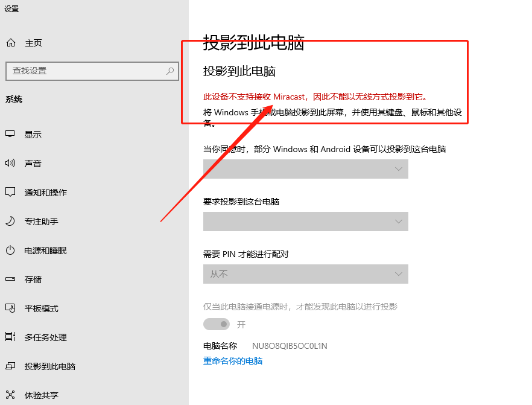Select 电源和睡眠 in sidebar

[45, 250]
